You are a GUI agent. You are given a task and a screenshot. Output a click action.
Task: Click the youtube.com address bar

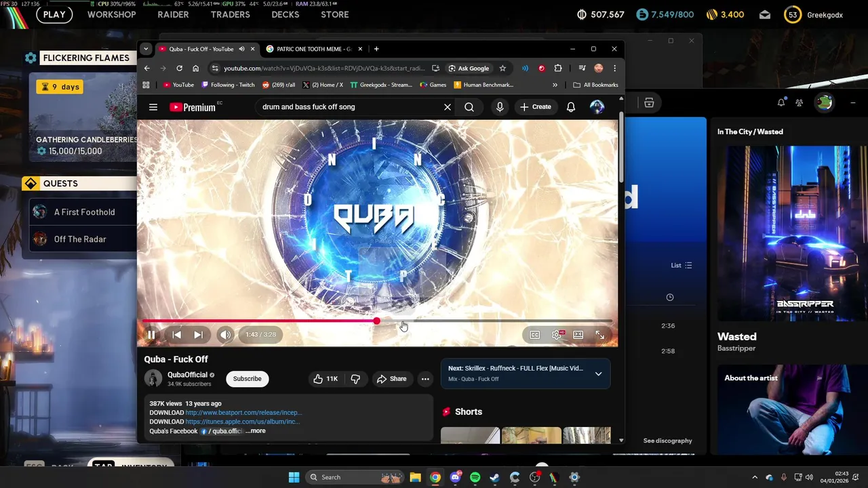(x=324, y=68)
